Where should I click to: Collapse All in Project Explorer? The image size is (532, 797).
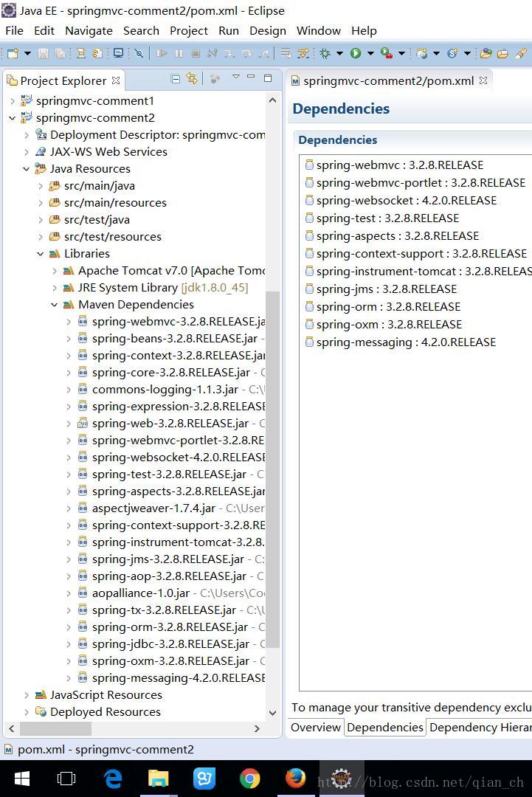tap(176, 79)
